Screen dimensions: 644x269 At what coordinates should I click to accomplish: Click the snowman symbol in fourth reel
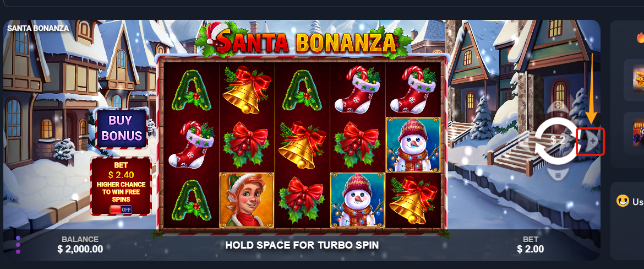(x=357, y=200)
